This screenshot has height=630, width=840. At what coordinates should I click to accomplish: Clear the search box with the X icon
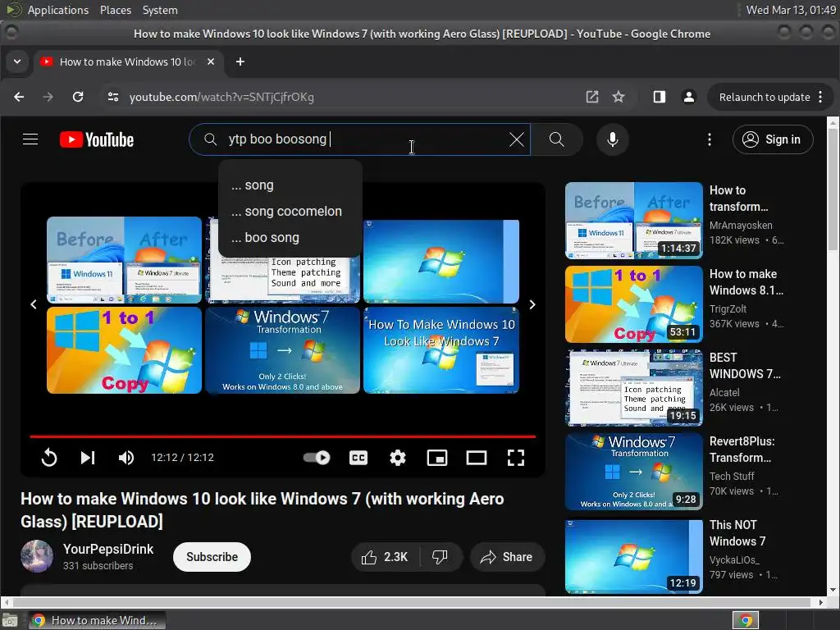(x=517, y=139)
